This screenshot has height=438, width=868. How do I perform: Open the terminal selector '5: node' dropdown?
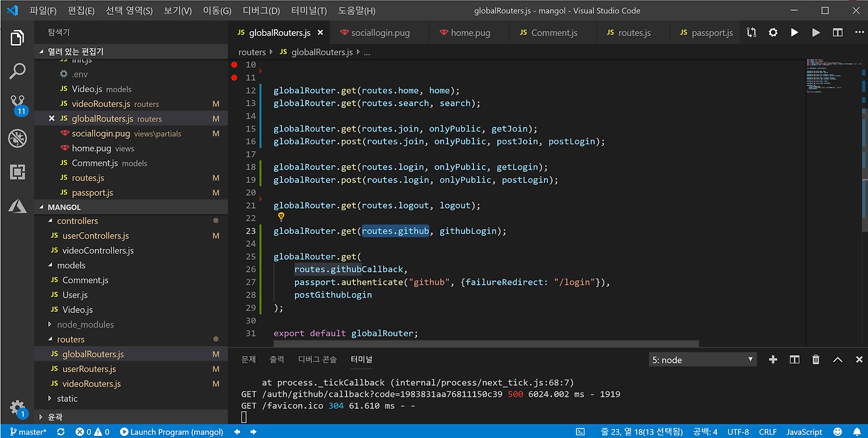point(703,359)
